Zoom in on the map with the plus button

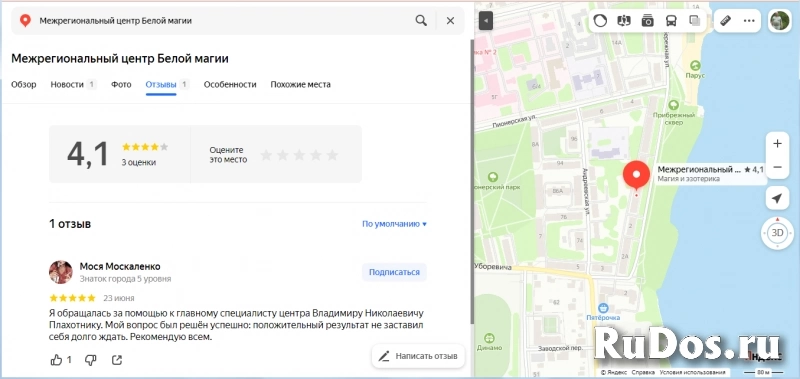coord(777,144)
